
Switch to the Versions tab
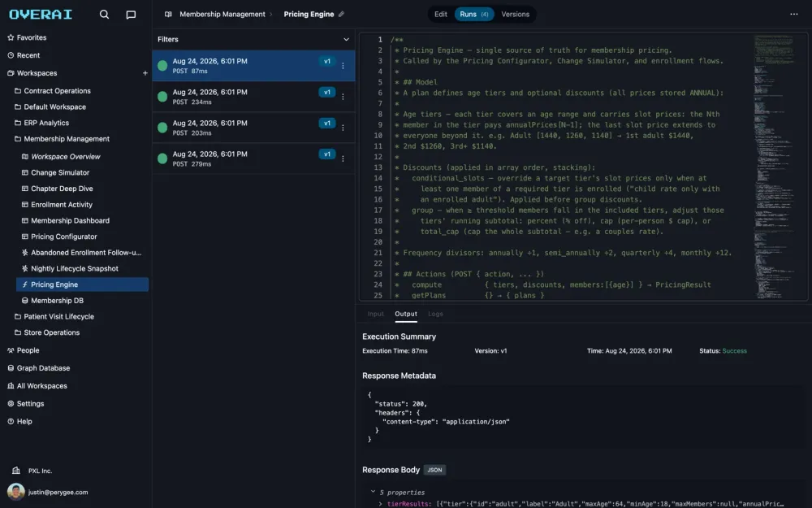click(516, 14)
